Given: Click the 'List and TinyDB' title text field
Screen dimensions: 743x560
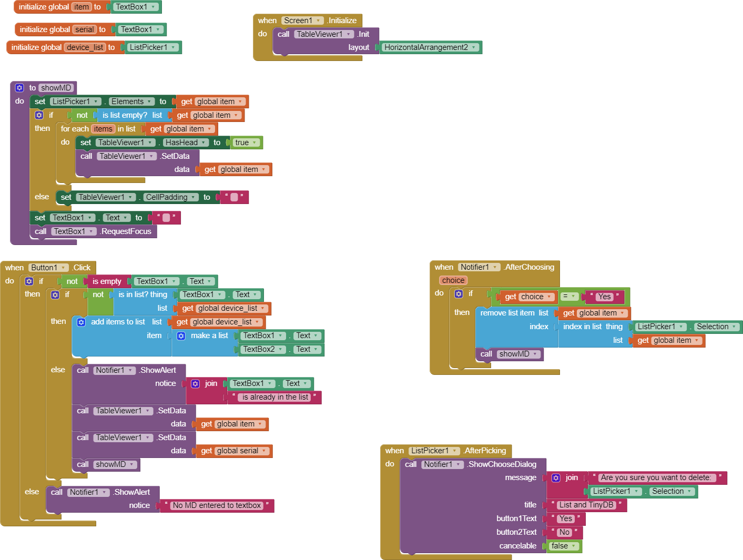Looking at the screenshot, I should click(x=586, y=505).
